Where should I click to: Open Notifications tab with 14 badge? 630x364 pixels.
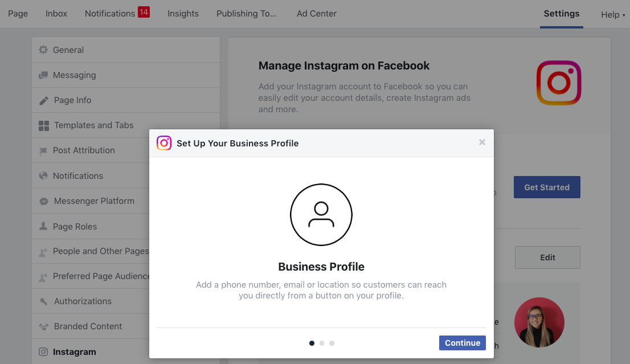pos(117,13)
